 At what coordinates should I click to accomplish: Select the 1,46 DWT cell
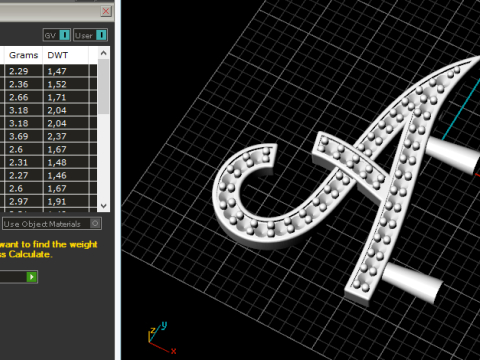pos(66,175)
